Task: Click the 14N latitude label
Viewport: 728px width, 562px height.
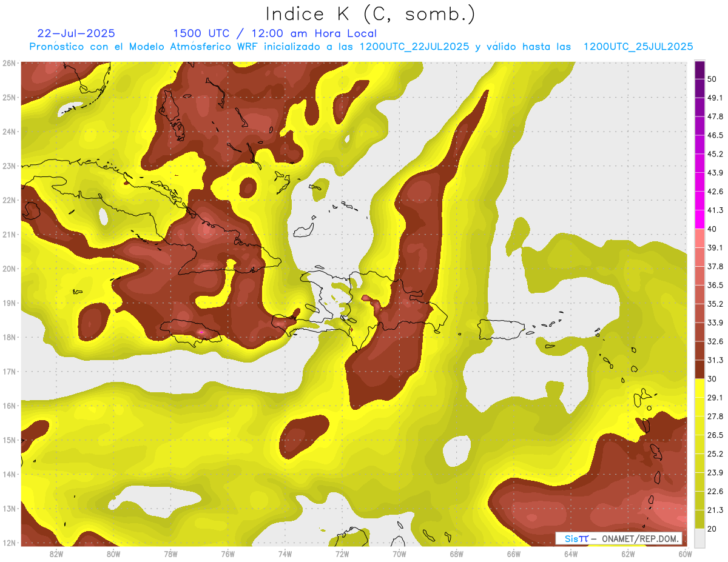Action: tap(9, 474)
